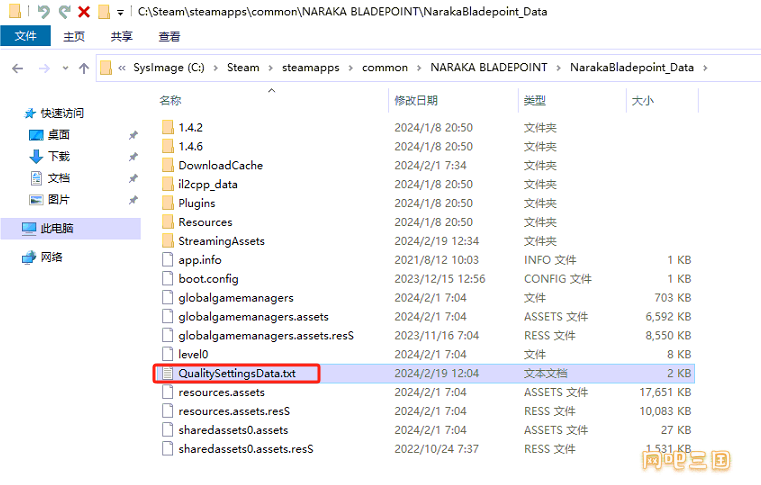Click the pin icon beside 文档
761x485 pixels.
tap(133, 179)
